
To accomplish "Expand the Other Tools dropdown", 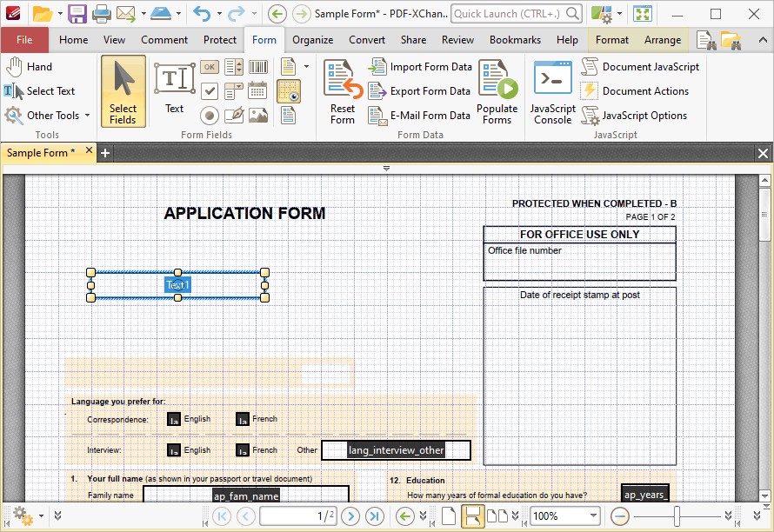I will (x=87, y=115).
